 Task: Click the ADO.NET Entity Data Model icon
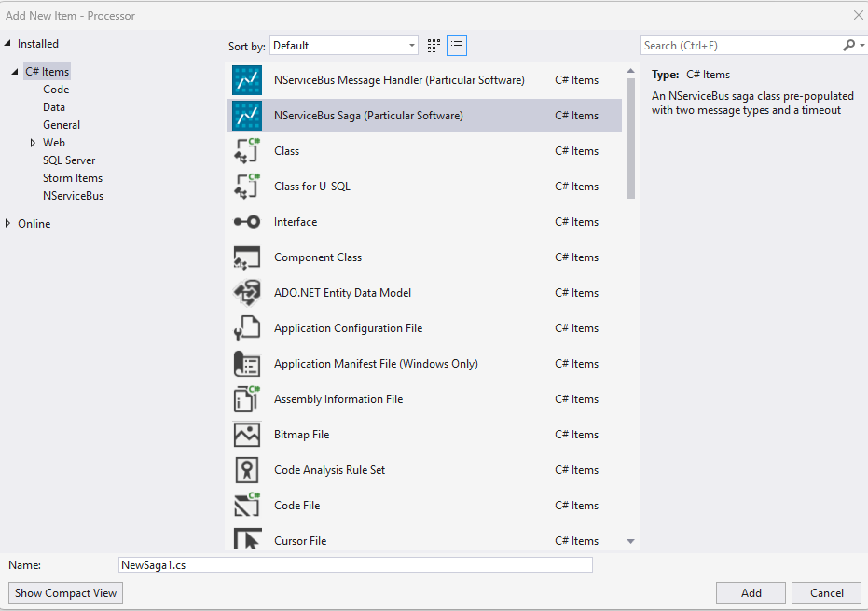[x=247, y=293]
